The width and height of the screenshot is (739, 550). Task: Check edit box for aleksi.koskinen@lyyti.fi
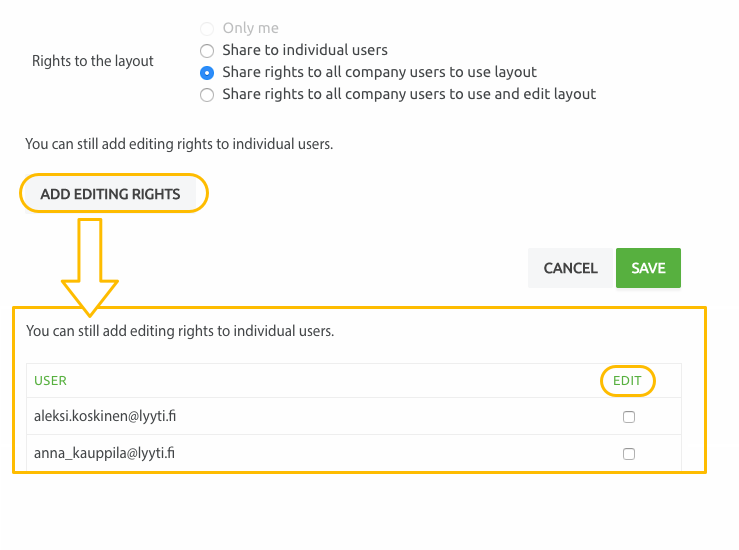629,417
